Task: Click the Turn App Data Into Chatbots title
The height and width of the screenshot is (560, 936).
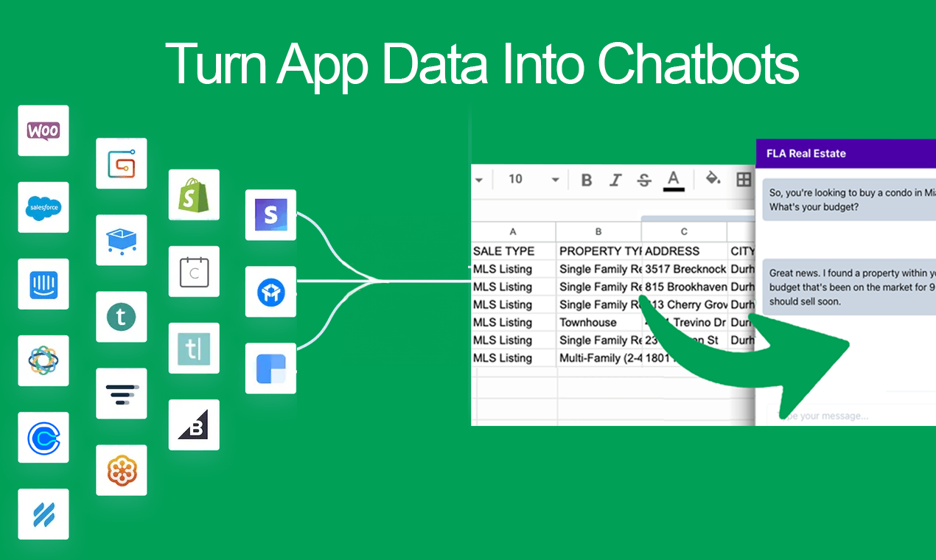Action: coord(482,66)
